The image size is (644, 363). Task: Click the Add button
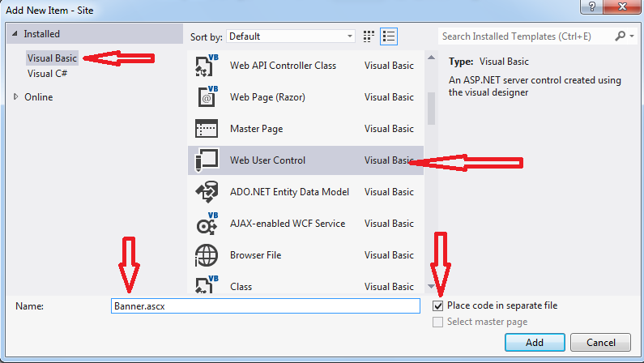coord(534,343)
